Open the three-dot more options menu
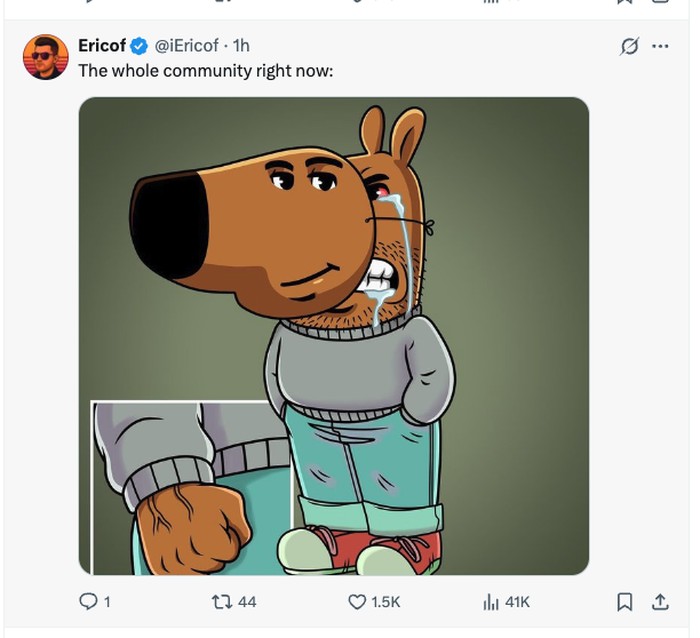Screen dimensions: 700x638 coord(660,46)
